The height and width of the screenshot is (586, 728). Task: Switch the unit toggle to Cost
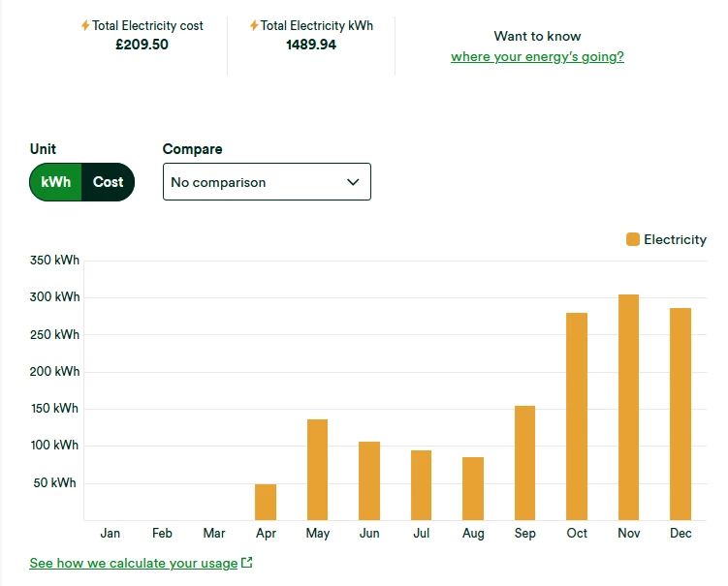pyautogui.click(x=108, y=182)
